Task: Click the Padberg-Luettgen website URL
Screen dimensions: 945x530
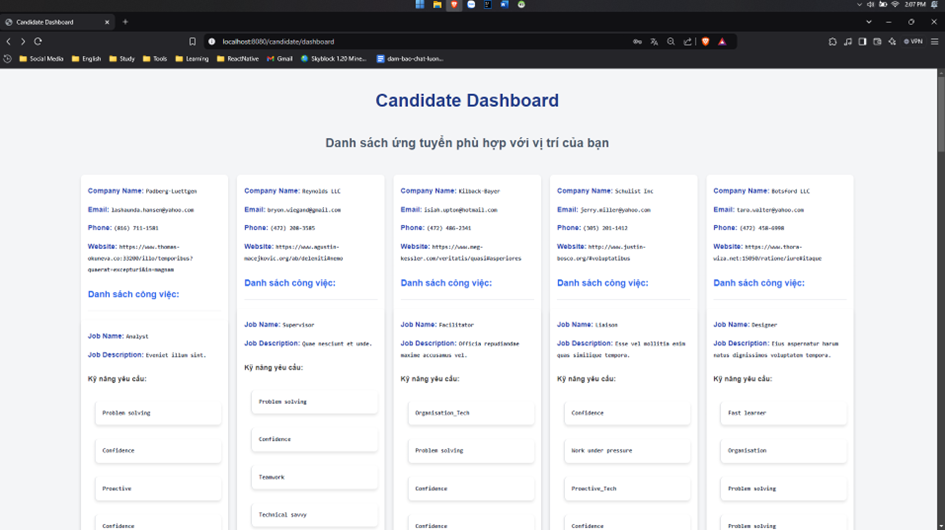Action: 140,258
